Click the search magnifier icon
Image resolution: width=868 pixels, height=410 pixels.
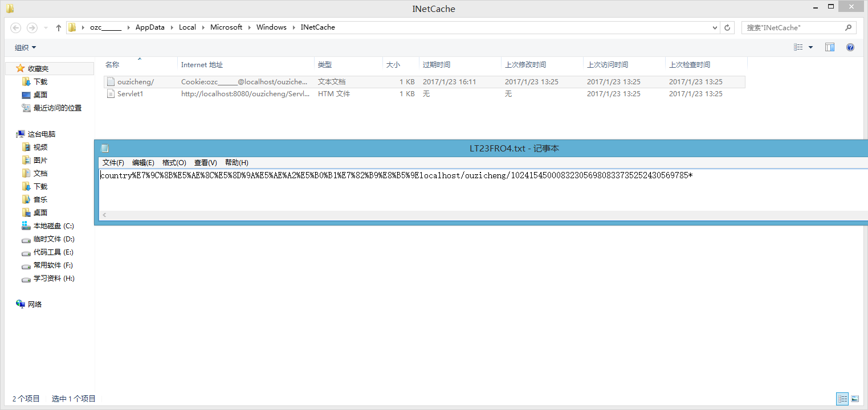[848, 27]
